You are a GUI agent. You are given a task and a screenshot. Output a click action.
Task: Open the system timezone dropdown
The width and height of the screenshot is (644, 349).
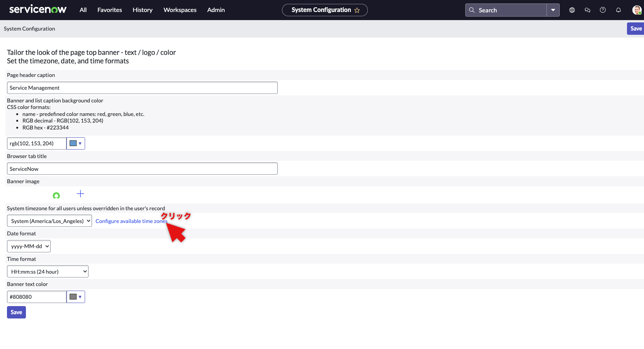point(49,221)
